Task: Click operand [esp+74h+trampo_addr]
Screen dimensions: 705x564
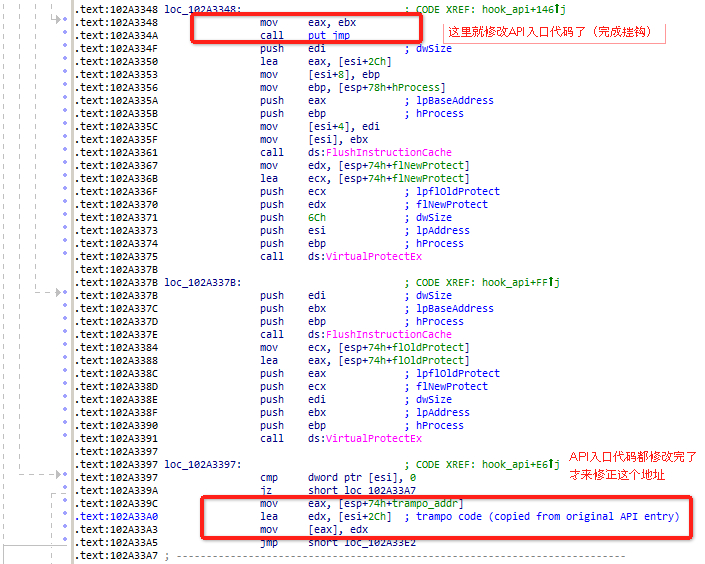Action: 401,504
